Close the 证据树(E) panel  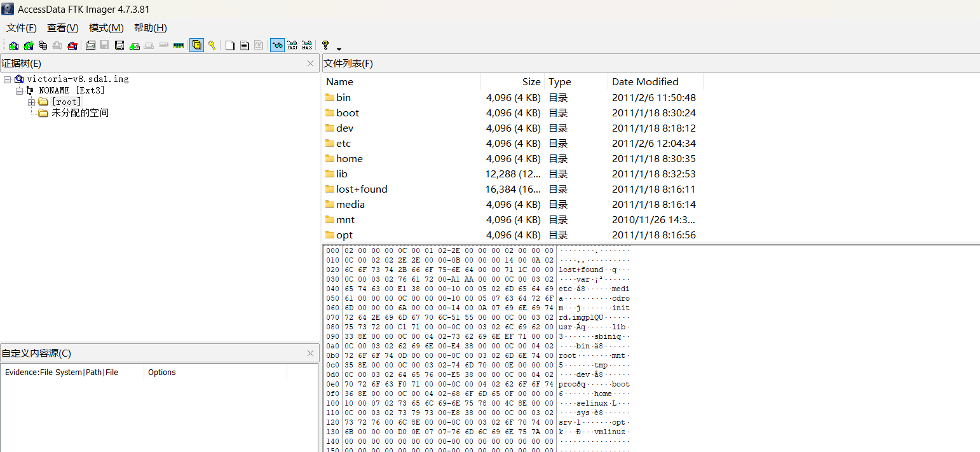coord(310,64)
